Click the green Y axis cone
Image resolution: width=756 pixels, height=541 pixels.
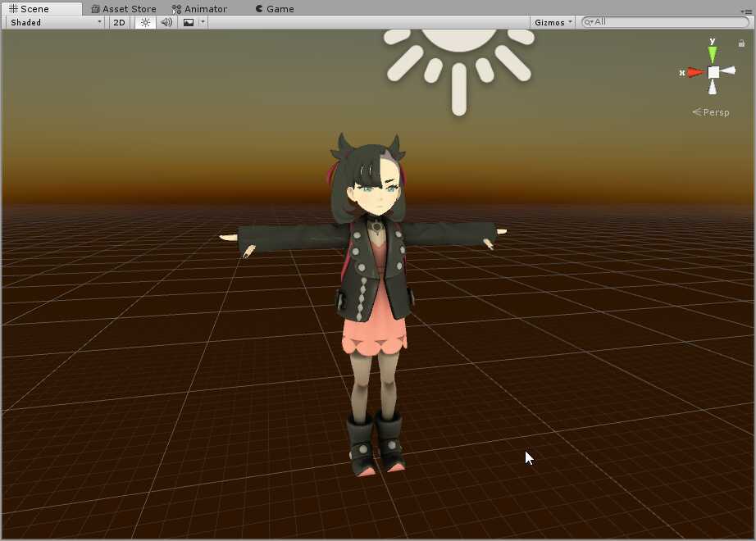713,54
